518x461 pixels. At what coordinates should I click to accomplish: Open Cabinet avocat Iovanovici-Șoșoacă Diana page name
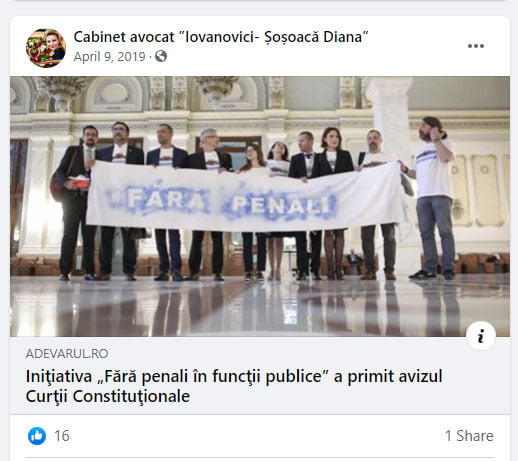click(221, 37)
